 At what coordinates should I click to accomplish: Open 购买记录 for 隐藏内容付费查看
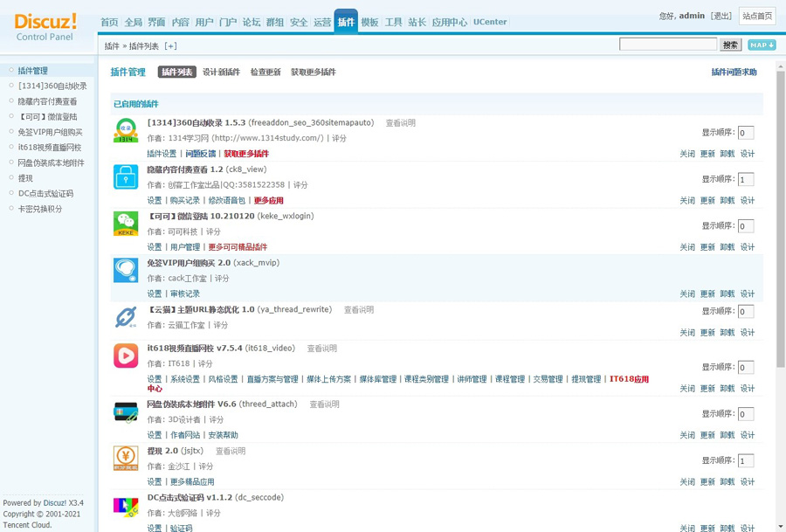pyautogui.click(x=185, y=201)
